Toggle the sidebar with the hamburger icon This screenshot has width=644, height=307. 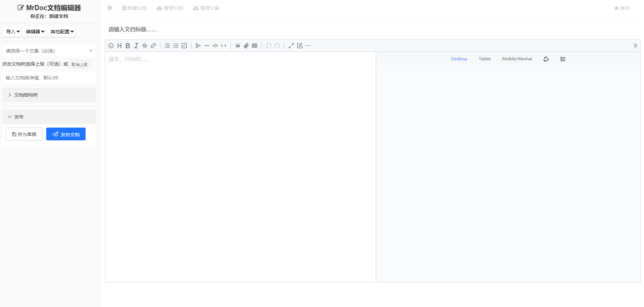pyautogui.click(x=110, y=8)
